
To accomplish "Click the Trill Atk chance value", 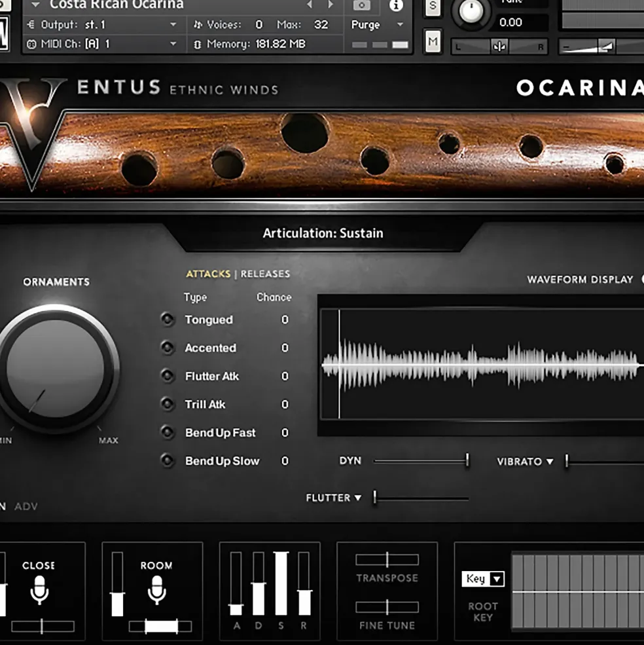I will [x=285, y=405].
